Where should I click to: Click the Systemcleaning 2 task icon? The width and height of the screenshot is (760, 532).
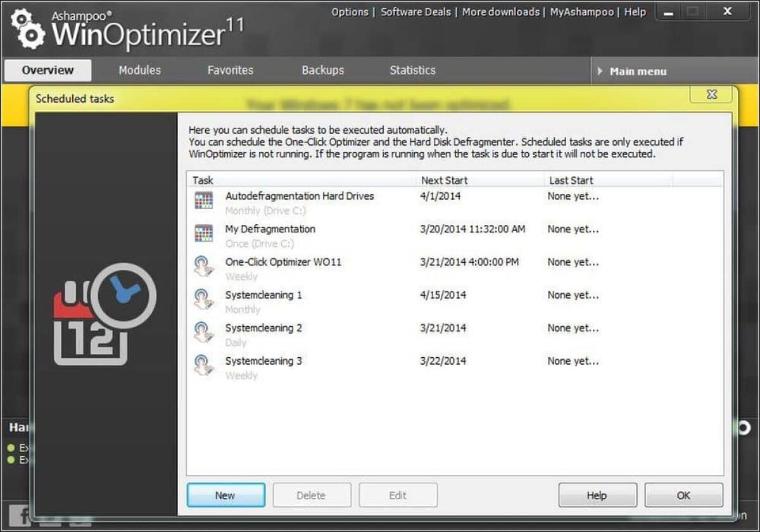205,331
